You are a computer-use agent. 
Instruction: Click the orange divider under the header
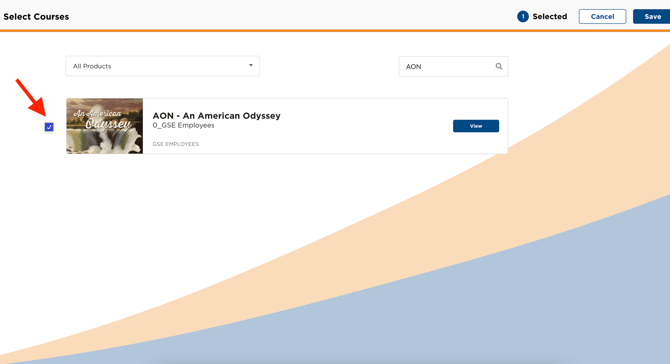tap(335, 30)
